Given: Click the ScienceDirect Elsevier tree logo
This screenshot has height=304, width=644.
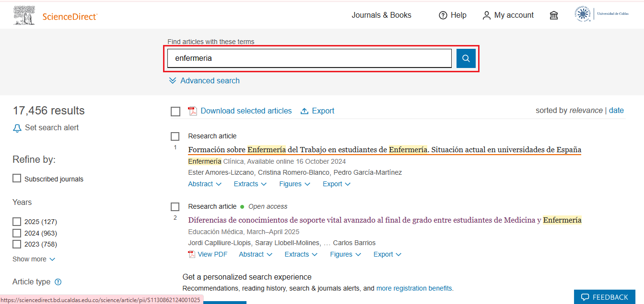Looking at the screenshot, I should [24, 15].
